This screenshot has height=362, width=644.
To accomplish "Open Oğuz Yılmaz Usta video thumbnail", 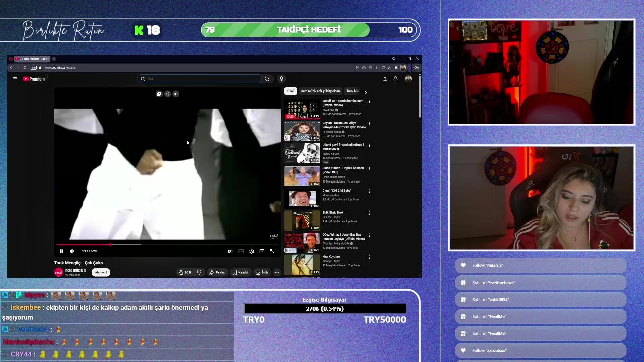I will coord(302,242).
